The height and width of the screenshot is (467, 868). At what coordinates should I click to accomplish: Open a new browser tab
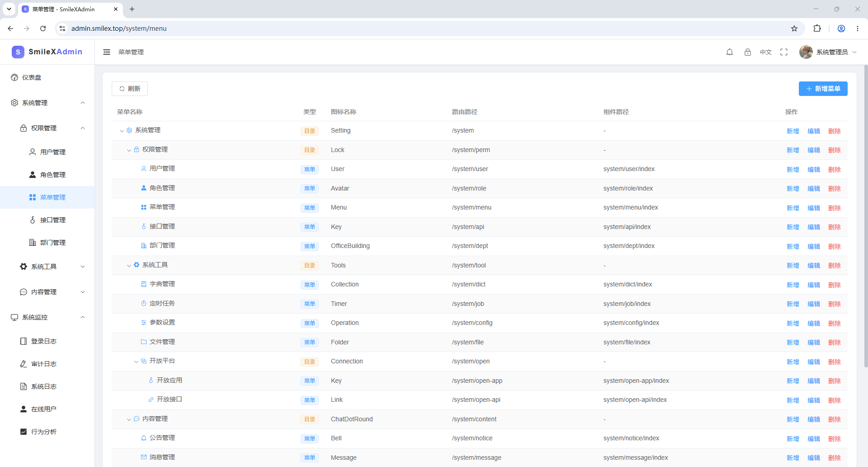pyautogui.click(x=132, y=9)
